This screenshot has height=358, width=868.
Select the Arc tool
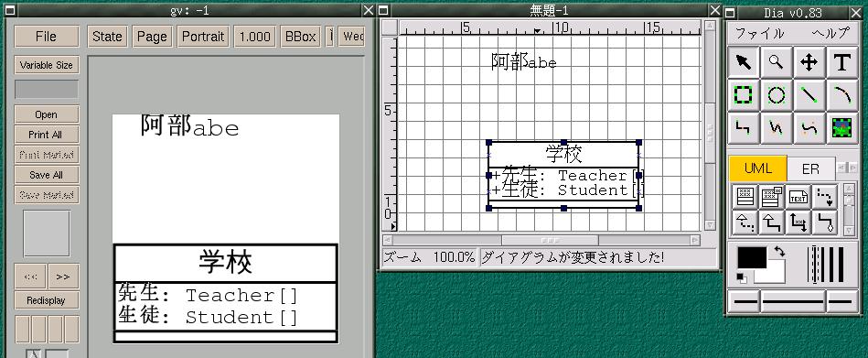(842, 95)
